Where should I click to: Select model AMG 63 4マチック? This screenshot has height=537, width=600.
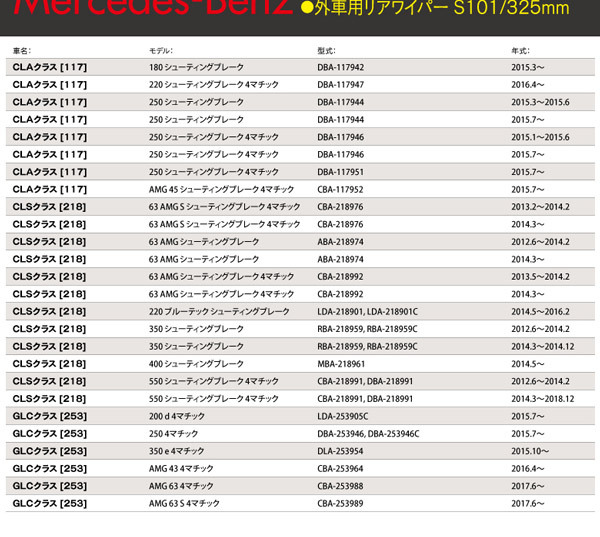click(x=181, y=486)
